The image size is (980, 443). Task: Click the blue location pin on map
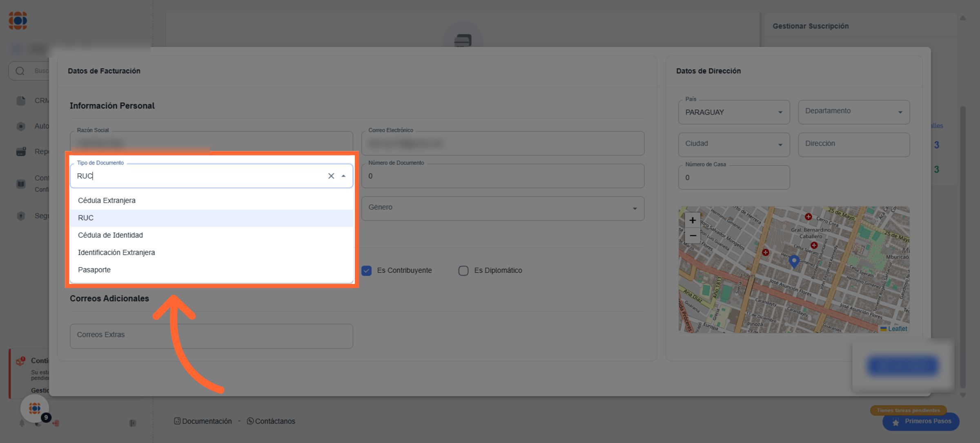tap(794, 261)
